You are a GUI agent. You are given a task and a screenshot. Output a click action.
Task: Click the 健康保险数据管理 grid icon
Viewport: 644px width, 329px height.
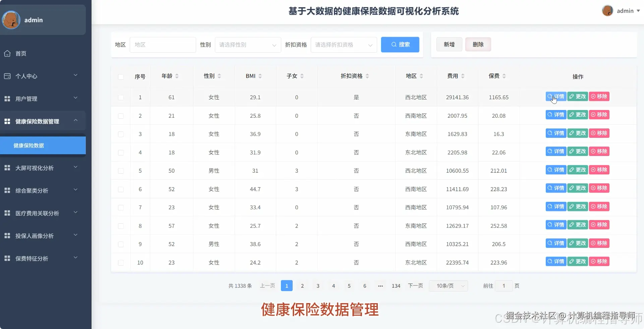point(7,121)
